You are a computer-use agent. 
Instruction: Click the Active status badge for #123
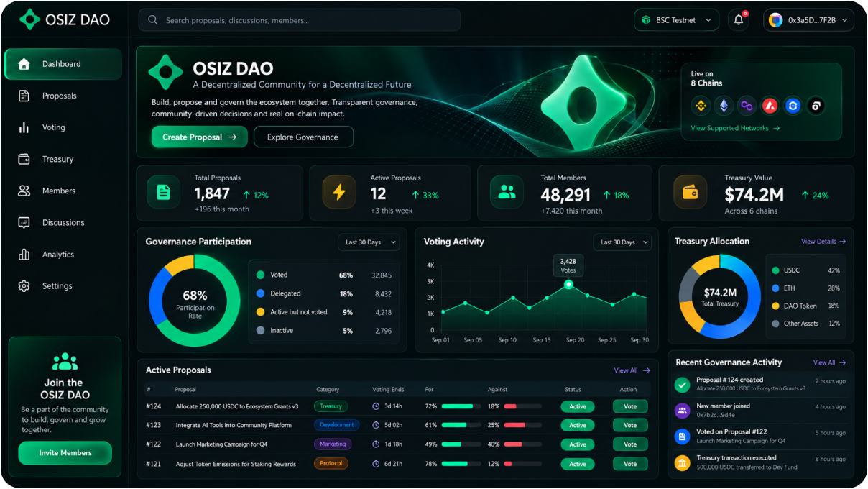[x=578, y=425]
